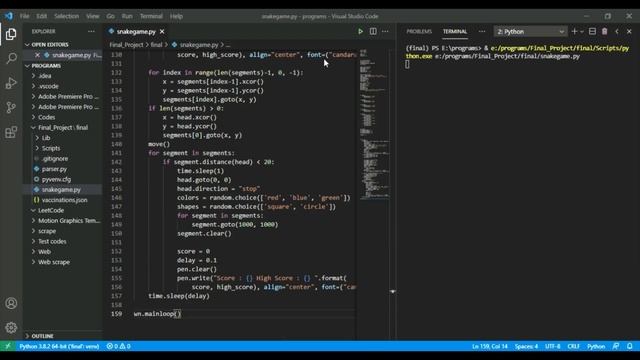This screenshot has height=360, width=640.
Task: Open parser.py from the explorer
Action: tap(54, 169)
